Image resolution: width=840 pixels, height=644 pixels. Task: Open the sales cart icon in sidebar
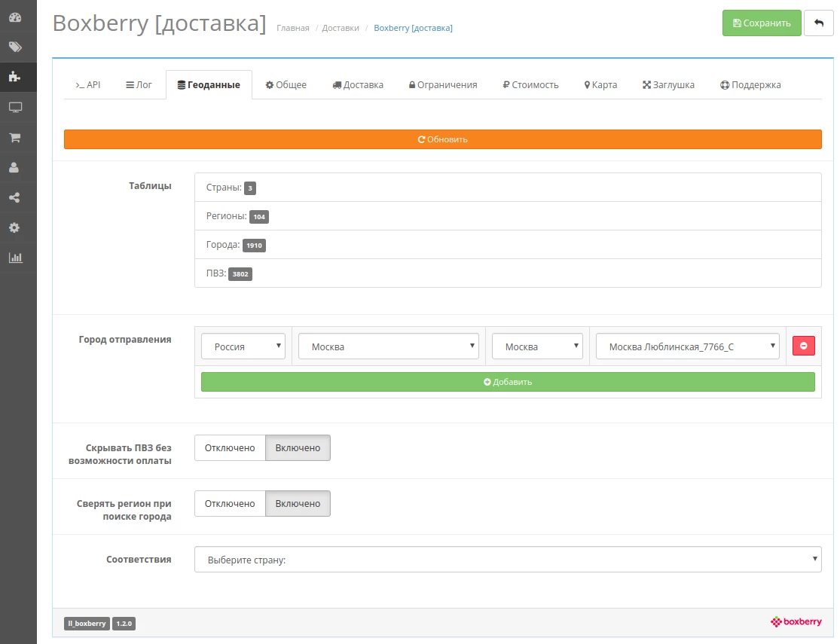15,138
